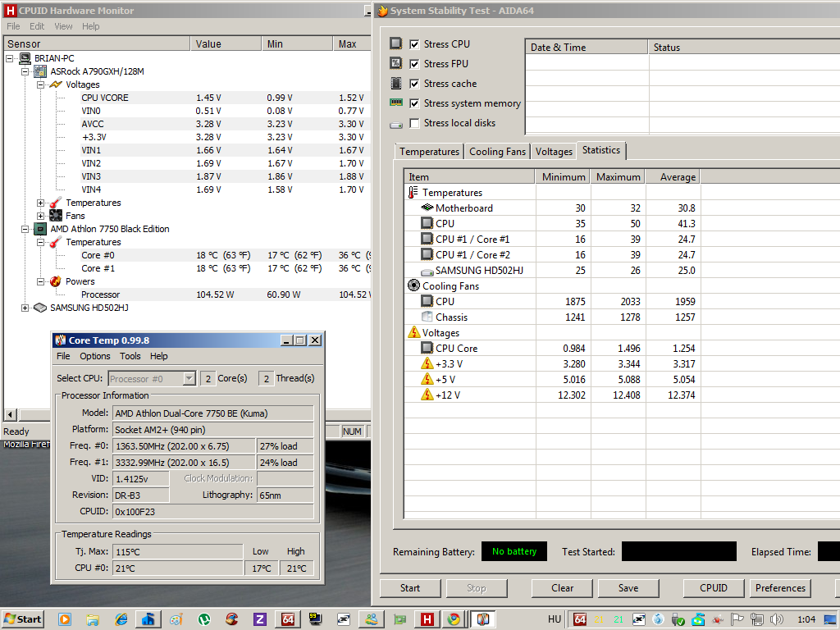Click the Clear button in AIDA64
The height and width of the screenshot is (630, 840).
[x=562, y=587]
